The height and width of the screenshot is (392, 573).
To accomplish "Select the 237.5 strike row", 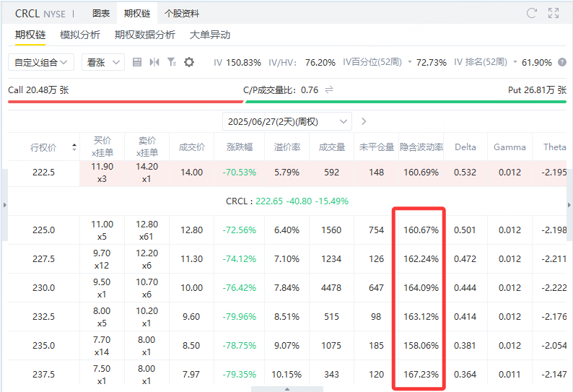I will click(x=287, y=373).
